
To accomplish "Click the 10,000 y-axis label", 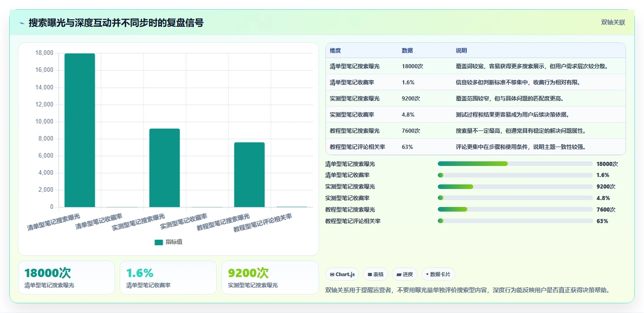I will [x=44, y=122].
